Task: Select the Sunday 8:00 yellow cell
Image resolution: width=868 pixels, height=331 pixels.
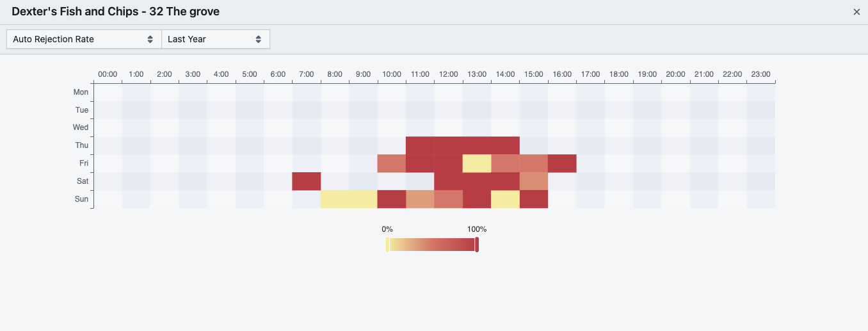Action: click(x=335, y=199)
